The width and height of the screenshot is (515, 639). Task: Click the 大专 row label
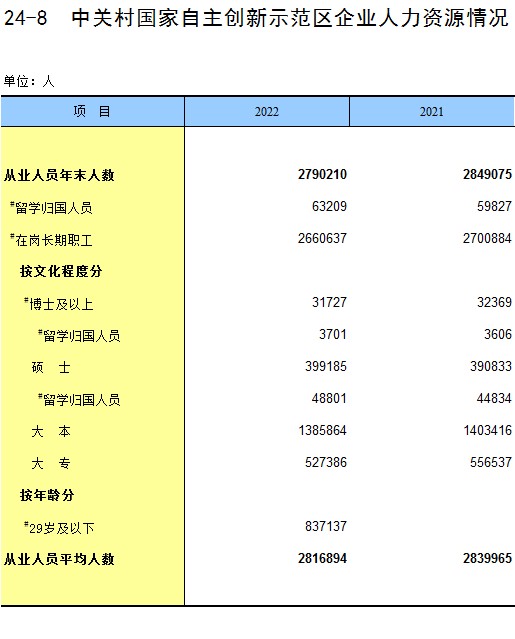tap(51, 463)
